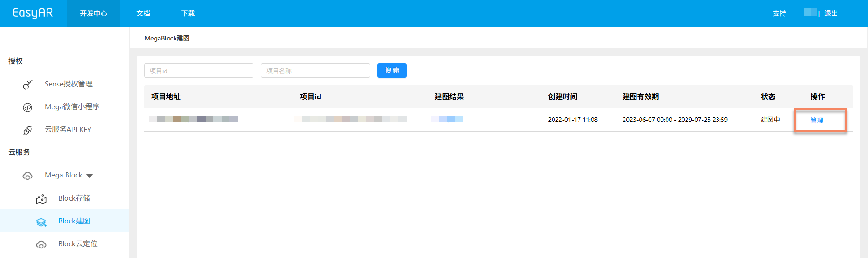Select Sense授权管理 in the sidebar

68,84
